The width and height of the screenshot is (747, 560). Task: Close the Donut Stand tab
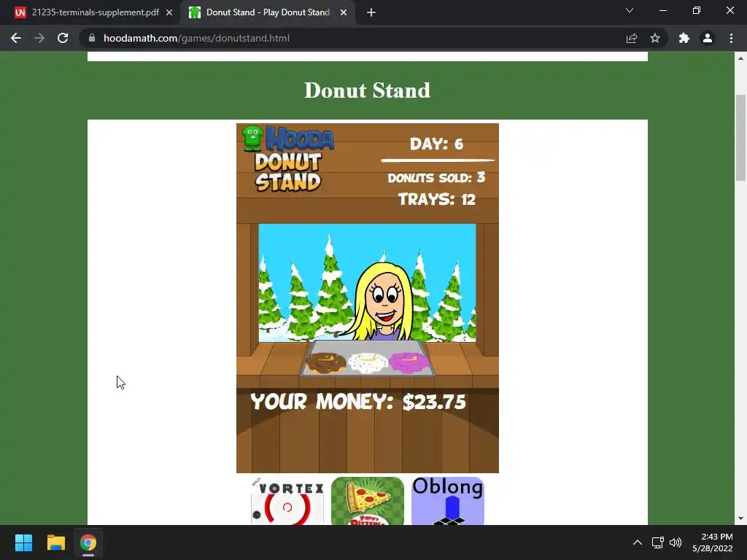[x=344, y=12]
